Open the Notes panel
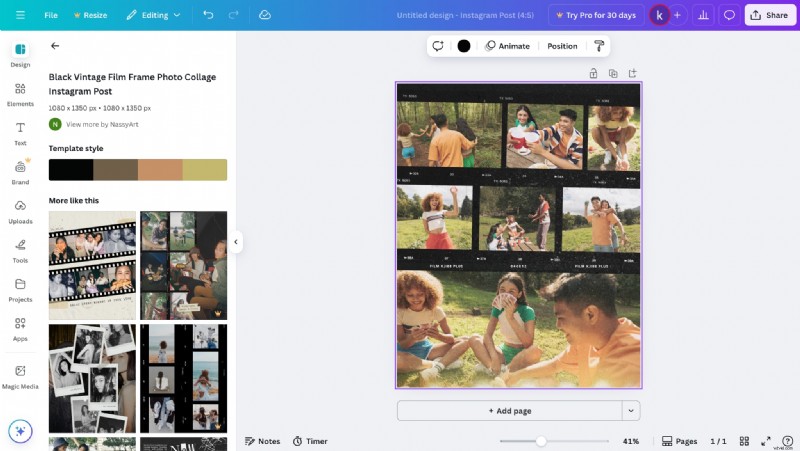Viewport: 800px width, 451px height. [x=263, y=441]
